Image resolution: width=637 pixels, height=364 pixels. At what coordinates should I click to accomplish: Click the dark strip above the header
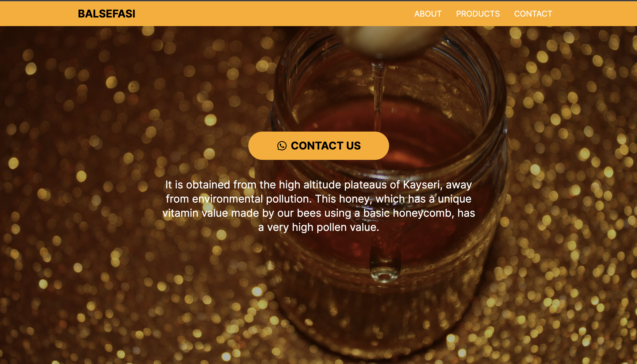tap(318, 0)
